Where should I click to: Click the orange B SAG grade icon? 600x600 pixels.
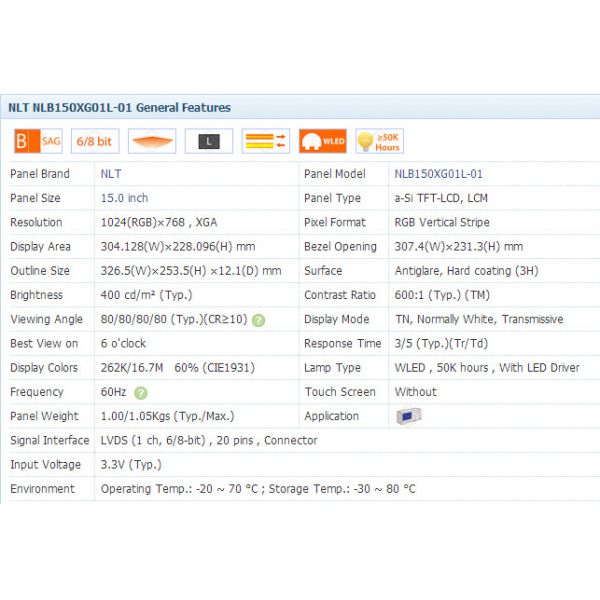coord(38,141)
